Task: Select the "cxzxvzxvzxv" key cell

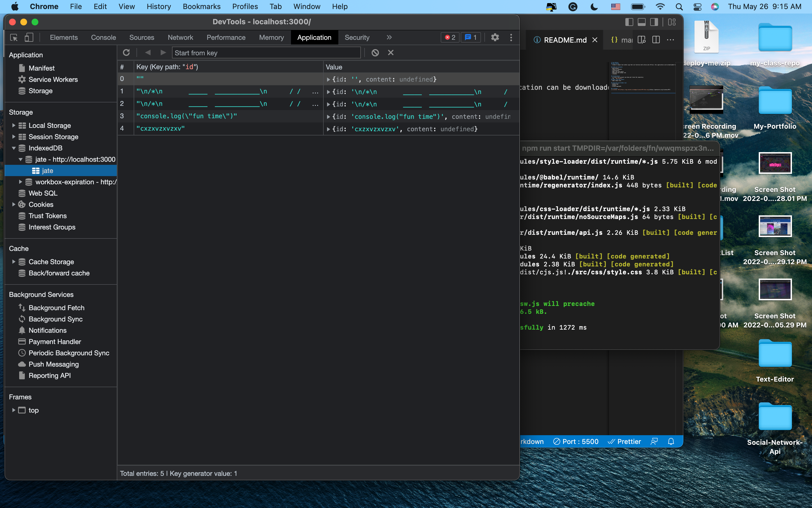Action: [x=228, y=129]
